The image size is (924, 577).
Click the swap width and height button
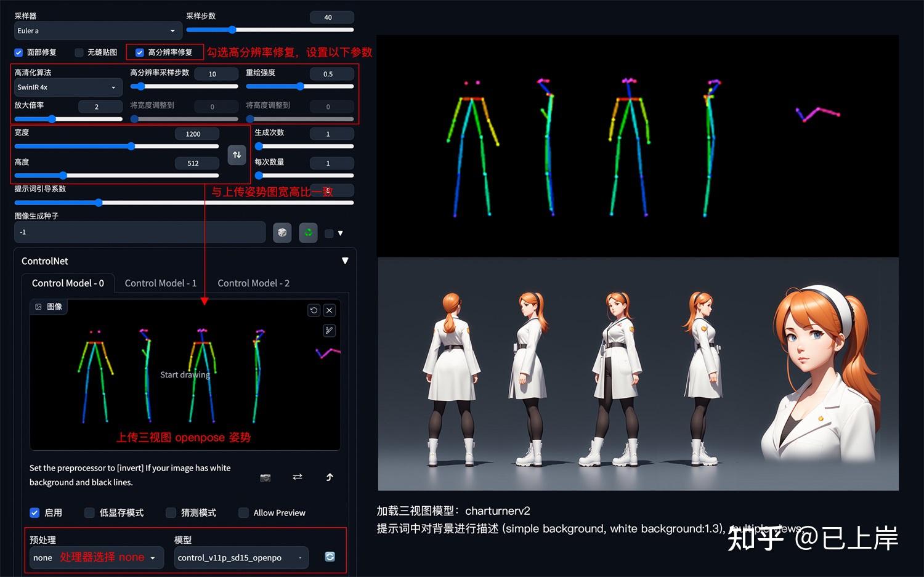click(237, 155)
